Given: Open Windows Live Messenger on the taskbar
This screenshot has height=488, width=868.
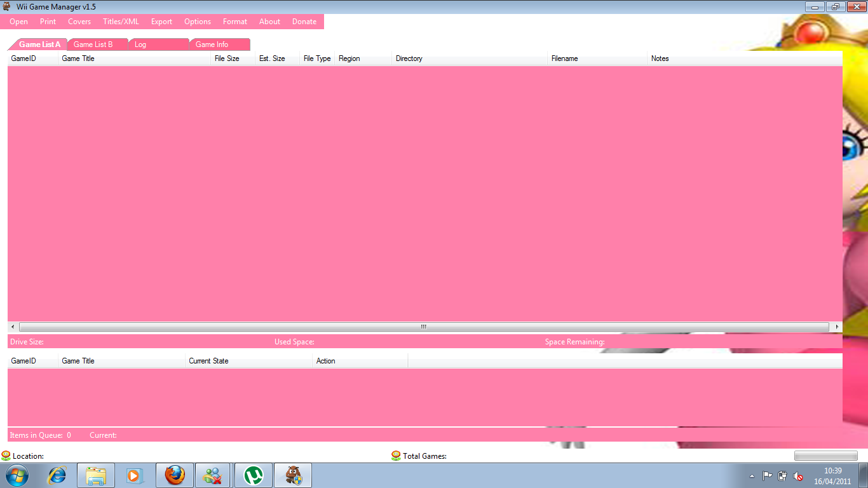Looking at the screenshot, I should [214, 475].
